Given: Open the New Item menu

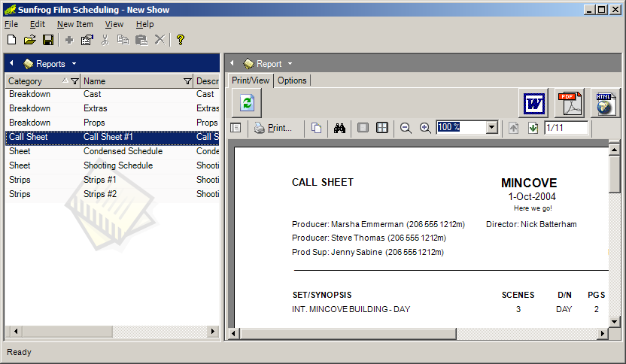Looking at the screenshot, I should point(75,24).
